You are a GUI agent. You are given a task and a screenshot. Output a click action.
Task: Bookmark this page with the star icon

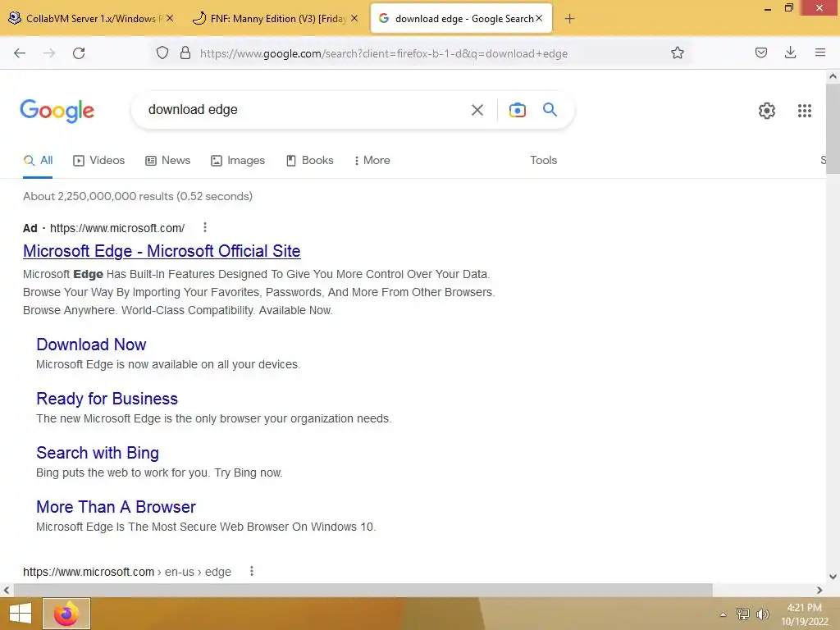click(x=678, y=52)
